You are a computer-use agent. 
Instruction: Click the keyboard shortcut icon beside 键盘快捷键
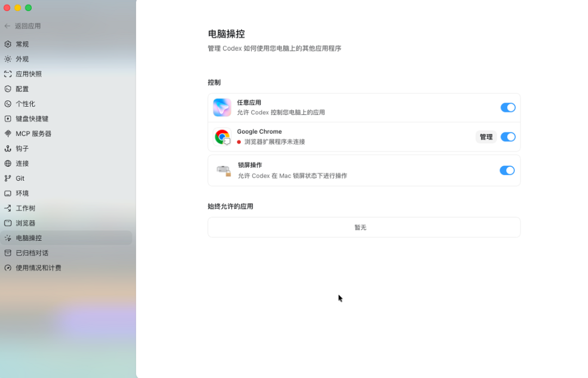point(8,119)
